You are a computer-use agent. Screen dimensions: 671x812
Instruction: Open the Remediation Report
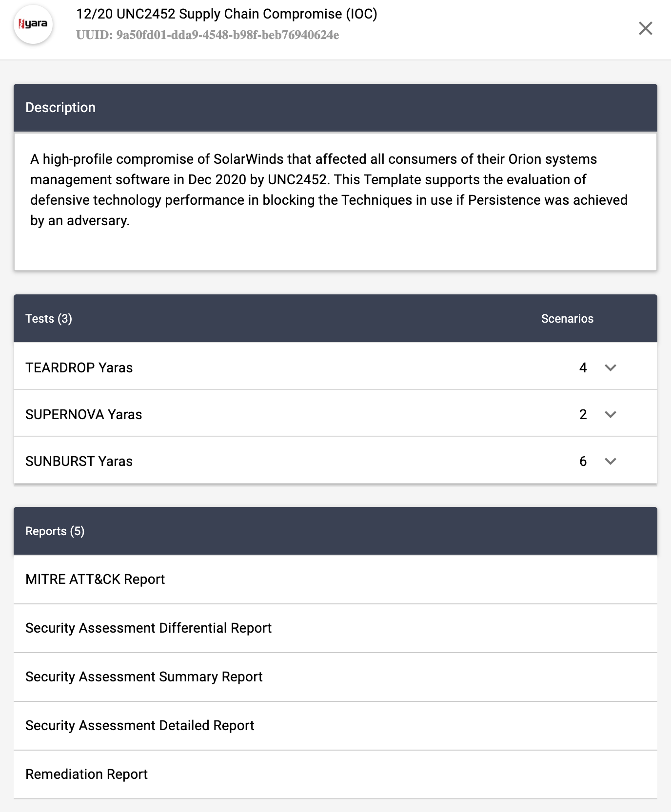86,774
